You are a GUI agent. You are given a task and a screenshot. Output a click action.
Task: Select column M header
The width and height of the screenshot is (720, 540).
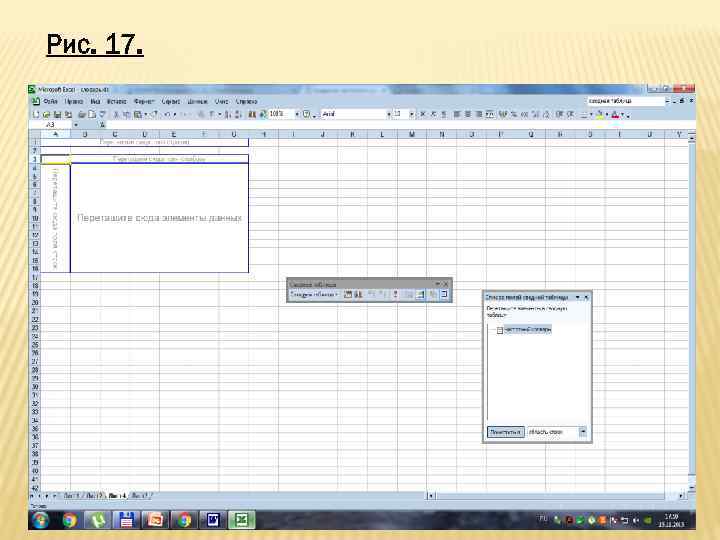[x=411, y=134]
